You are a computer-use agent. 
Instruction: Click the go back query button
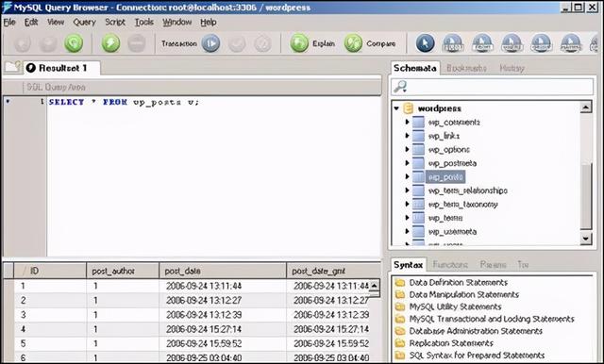23,43
